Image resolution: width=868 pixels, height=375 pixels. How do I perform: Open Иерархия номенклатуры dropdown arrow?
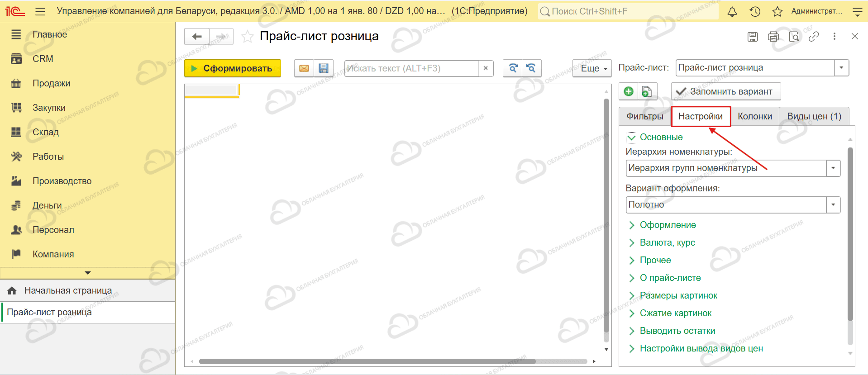pos(833,168)
